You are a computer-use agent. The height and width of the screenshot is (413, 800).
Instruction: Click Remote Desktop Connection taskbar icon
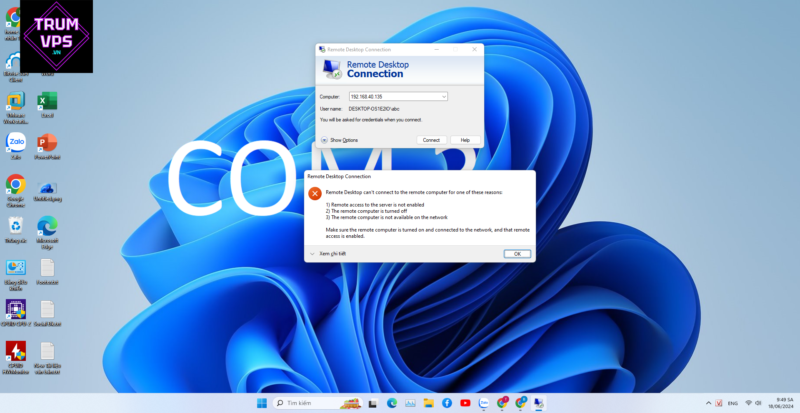(x=538, y=403)
